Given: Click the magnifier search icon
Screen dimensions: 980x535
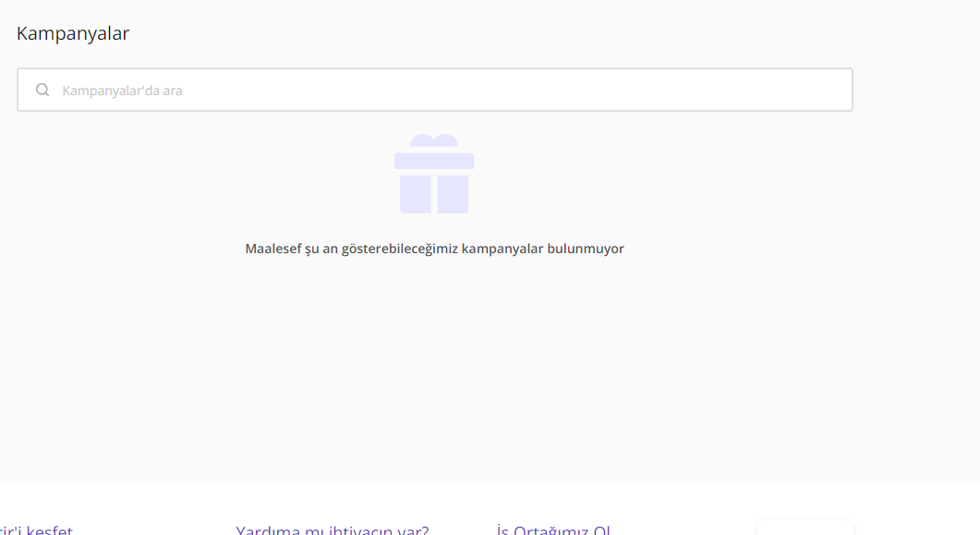Looking at the screenshot, I should pos(42,90).
